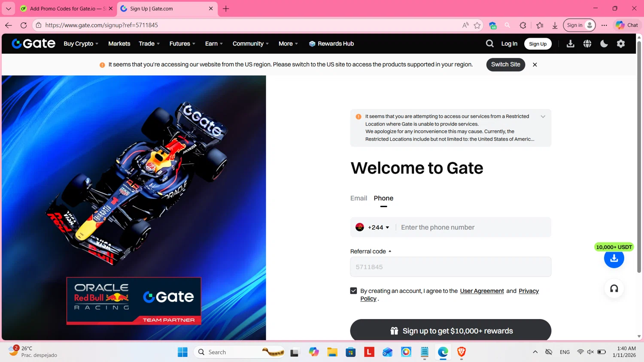
Task: Click the Windows taskbar Search box
Action: point(240,352)
